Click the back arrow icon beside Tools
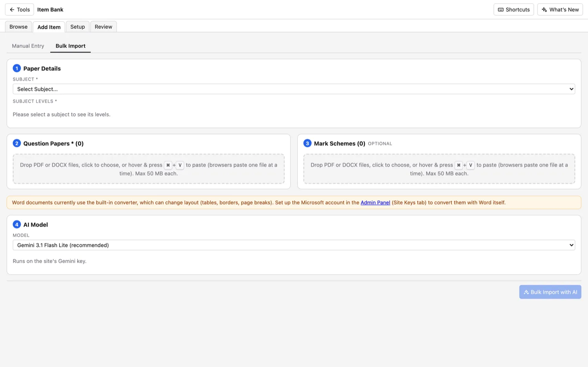This screenshot has width=588, height=367. click(12, 10)
